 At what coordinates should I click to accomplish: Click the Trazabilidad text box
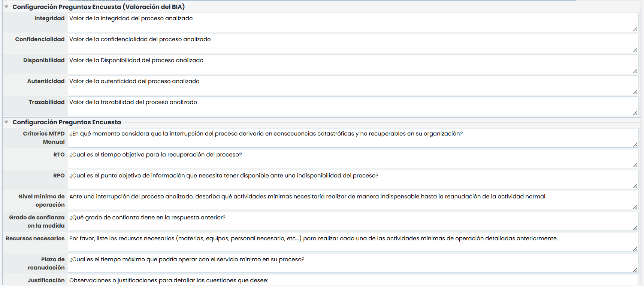(x=352, y=106)
